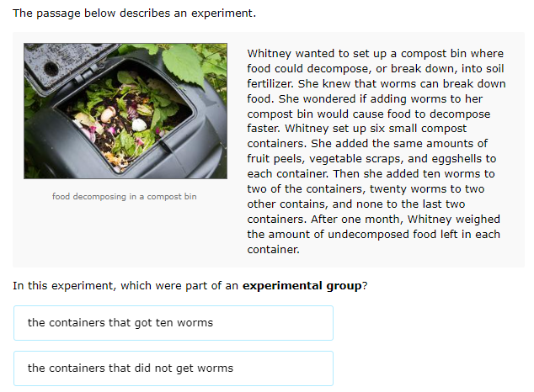Screen dimensions: 534x392
Task: Click the final word "container." of the passage
Action: point(274,250)
